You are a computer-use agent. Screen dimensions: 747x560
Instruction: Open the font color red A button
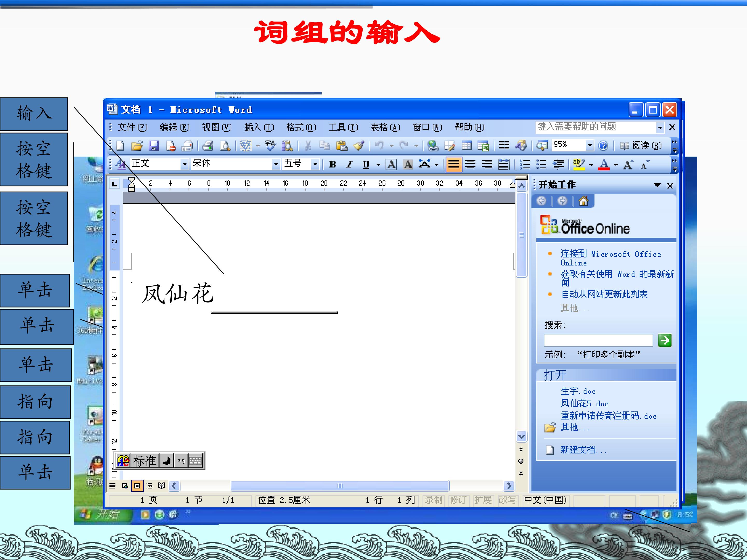point(604,164)
